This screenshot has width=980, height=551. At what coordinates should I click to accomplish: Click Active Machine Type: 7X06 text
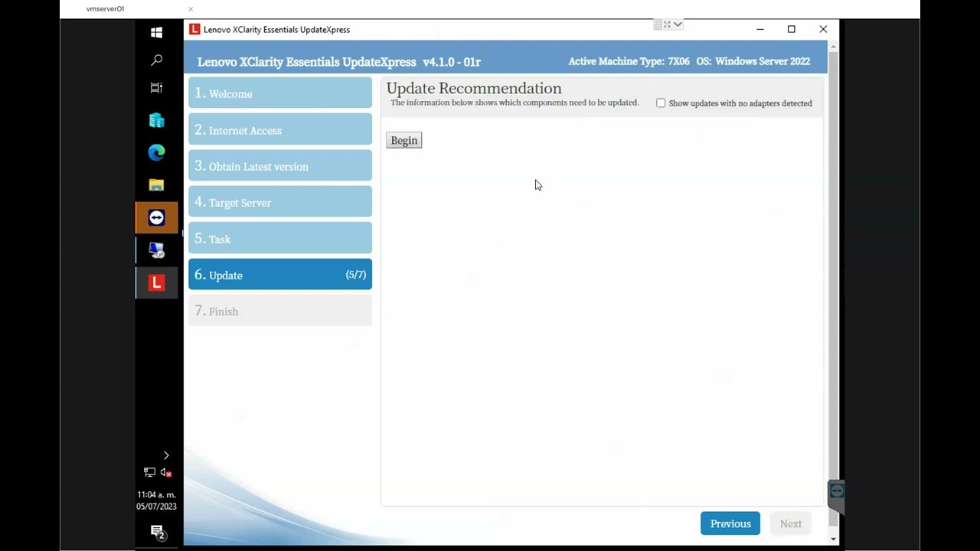(x=629, y=61)
